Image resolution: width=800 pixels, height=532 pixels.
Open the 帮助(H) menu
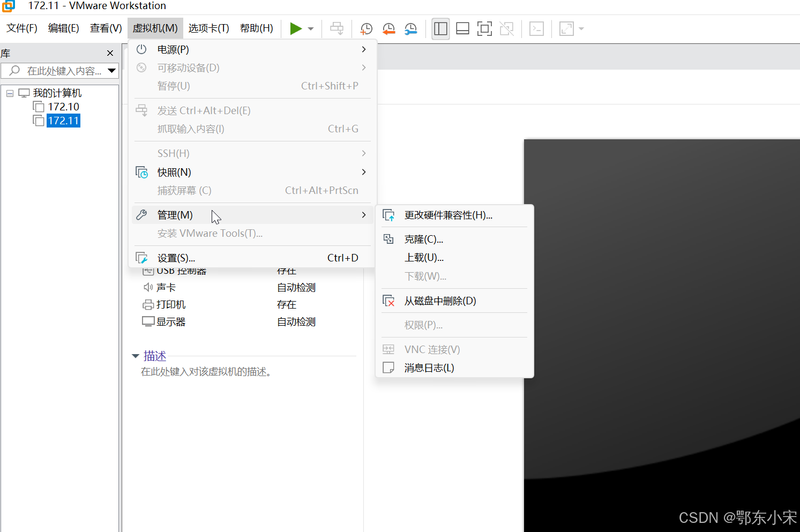[257, 28]
